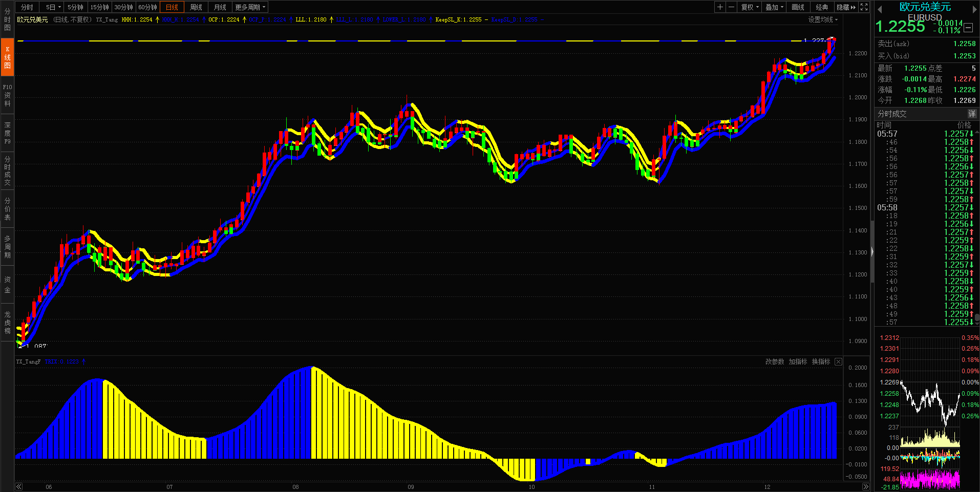
Task: Go to previous symbol using left arrow
Action: (880, 9)
